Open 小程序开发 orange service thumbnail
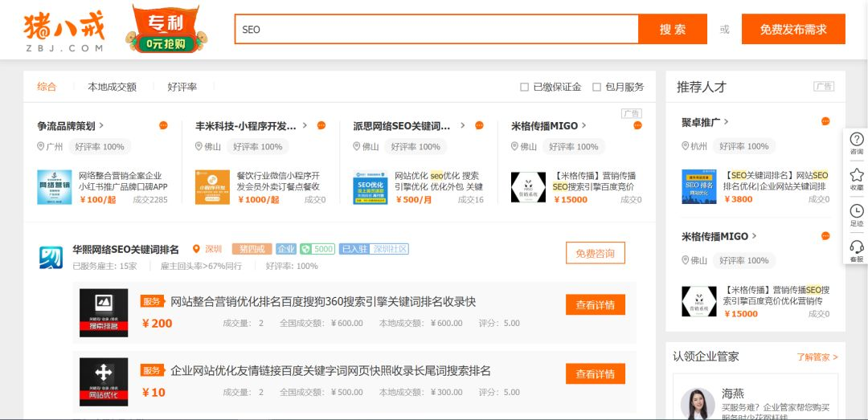This screenshot has height=420, width=868. [212, 187]
